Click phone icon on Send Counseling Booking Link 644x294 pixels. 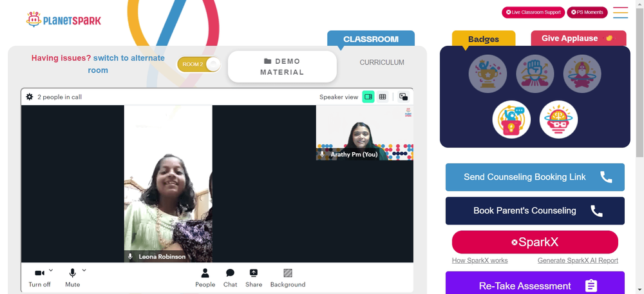coord(606,177)
